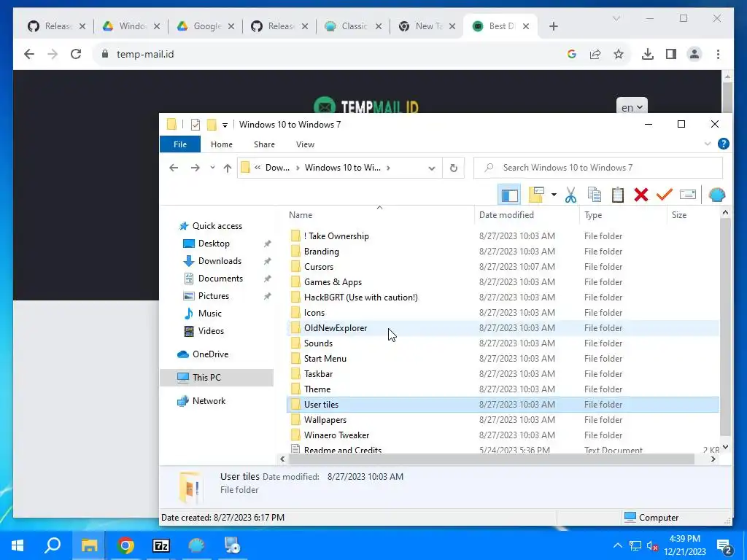The height and width of the screenshot is (560, 747).
Task: Go Back in File Explorer
Action: 174,168
